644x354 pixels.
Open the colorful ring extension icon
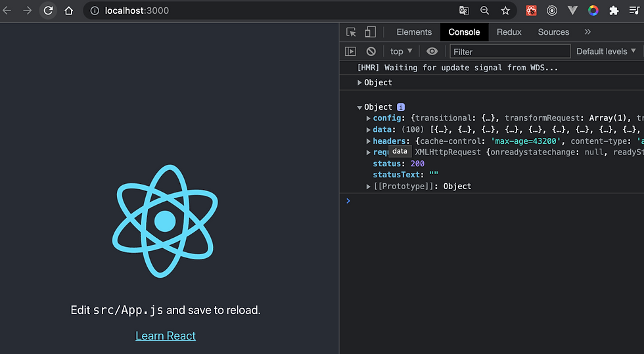(x=593, y=11)
